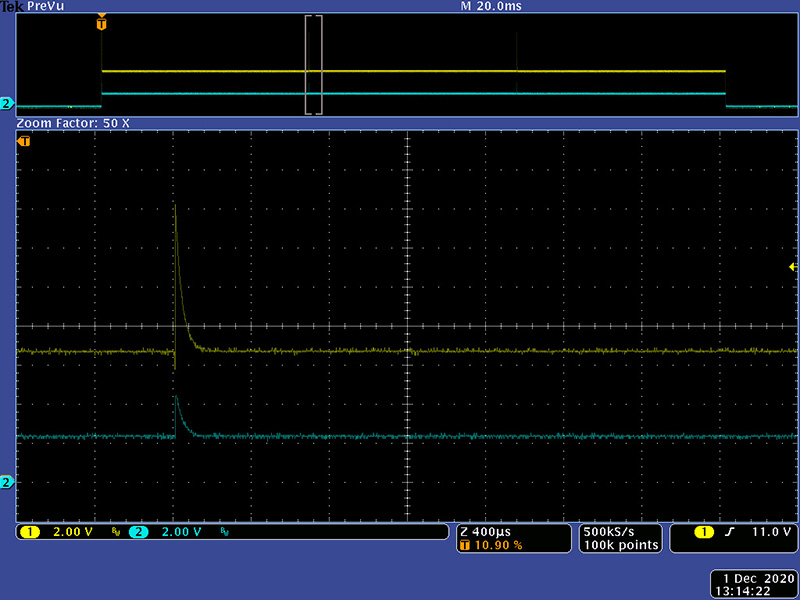Screen dimensions: 800x600
Task: Click the orange trigger position marker in overview
Action: coord(101,23)
